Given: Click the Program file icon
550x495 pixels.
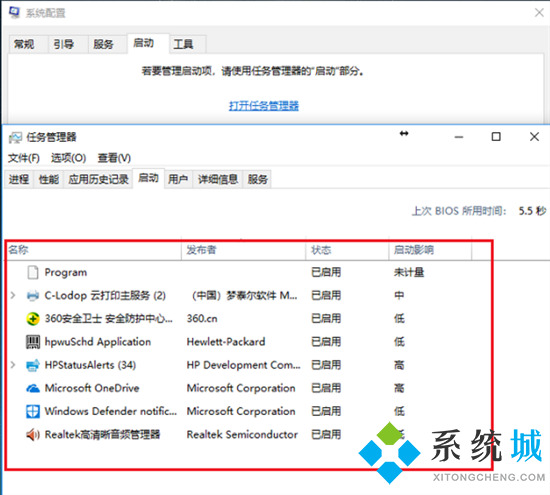Looking at the screenshot, I should point(33,272).
